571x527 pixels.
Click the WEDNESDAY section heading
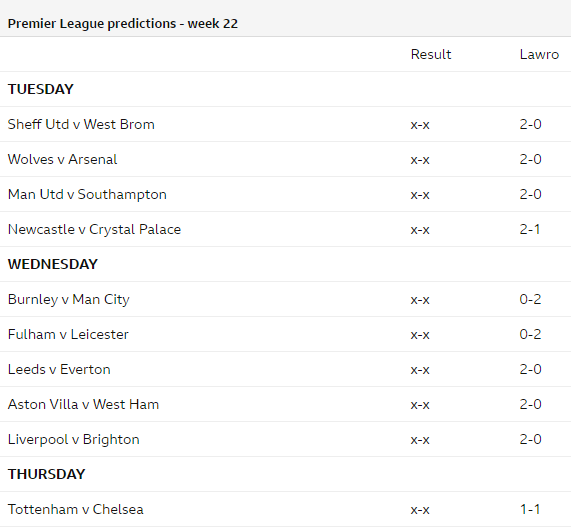[53, 264]
